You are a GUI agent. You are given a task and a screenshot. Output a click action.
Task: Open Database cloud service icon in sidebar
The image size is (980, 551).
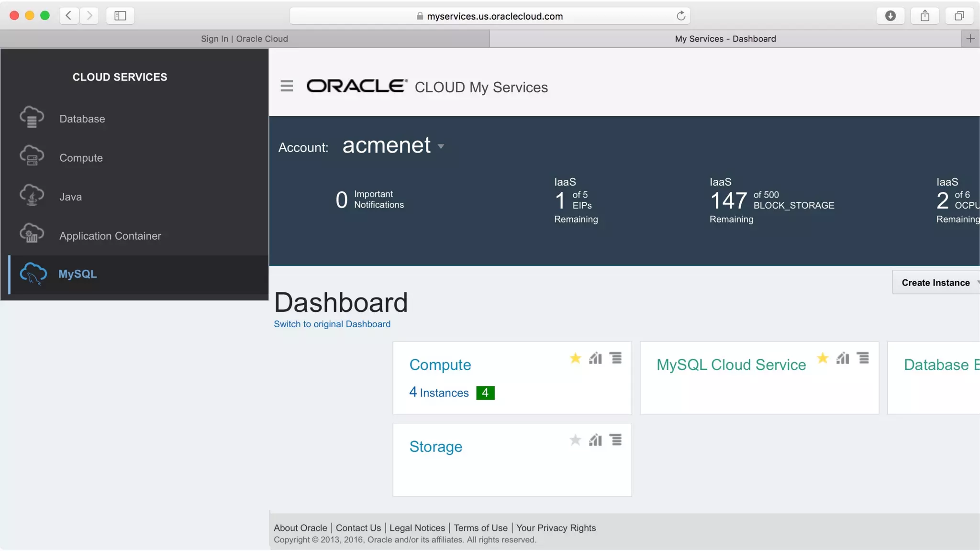[x=32, y=118]
